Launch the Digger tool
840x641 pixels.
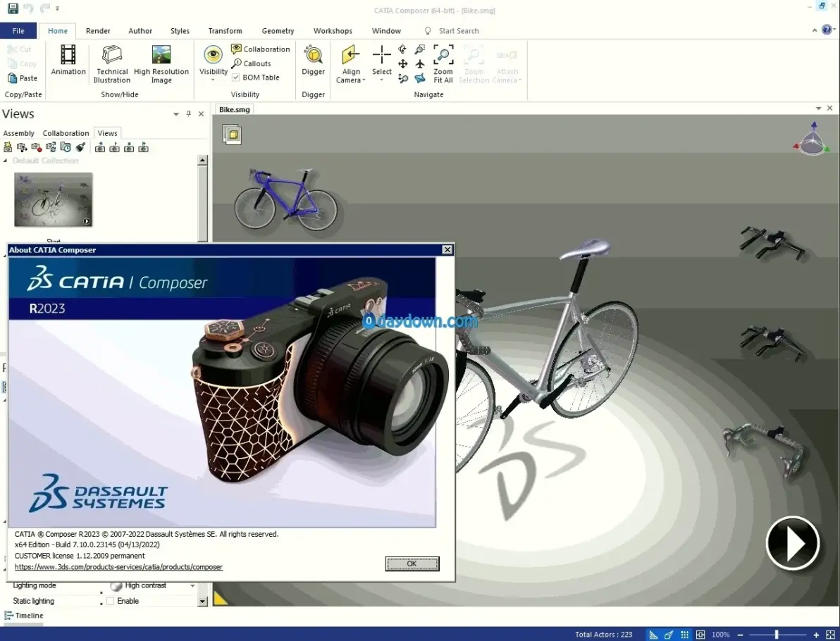tap(314, 60)
